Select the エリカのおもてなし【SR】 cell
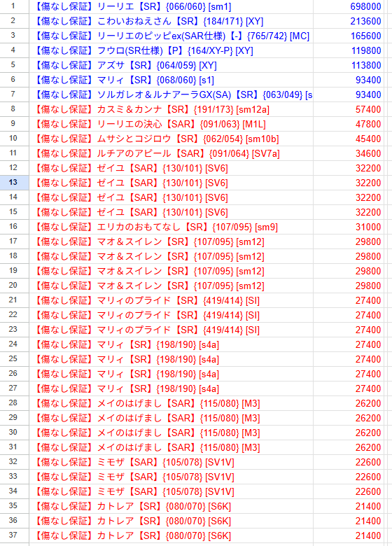 pos(171,227)
